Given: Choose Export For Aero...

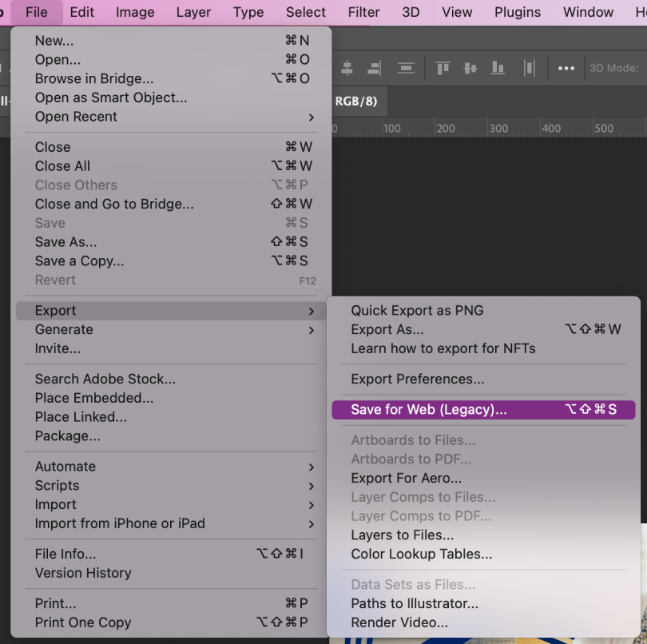Looking at the screenshot, I should [x=483, y=478].
